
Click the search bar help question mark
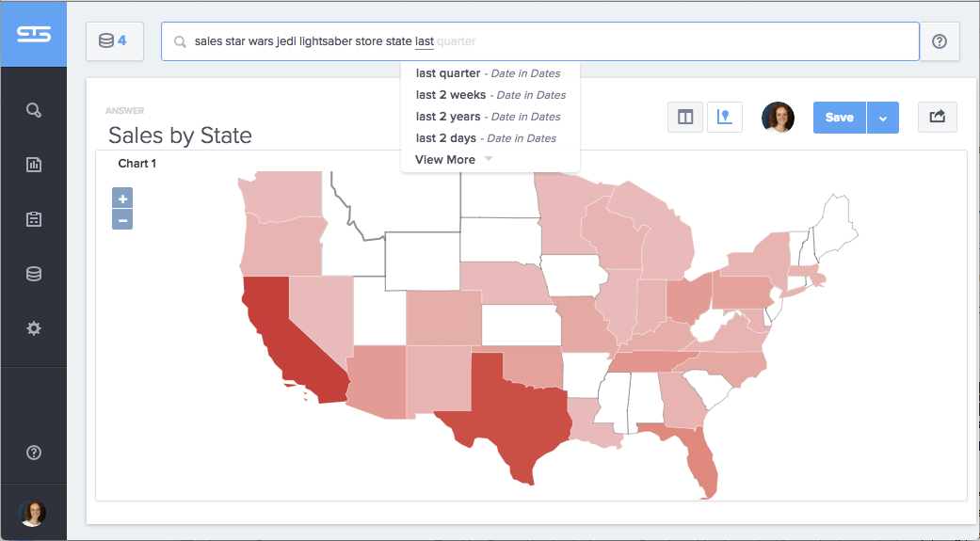(x=940, y=41)
